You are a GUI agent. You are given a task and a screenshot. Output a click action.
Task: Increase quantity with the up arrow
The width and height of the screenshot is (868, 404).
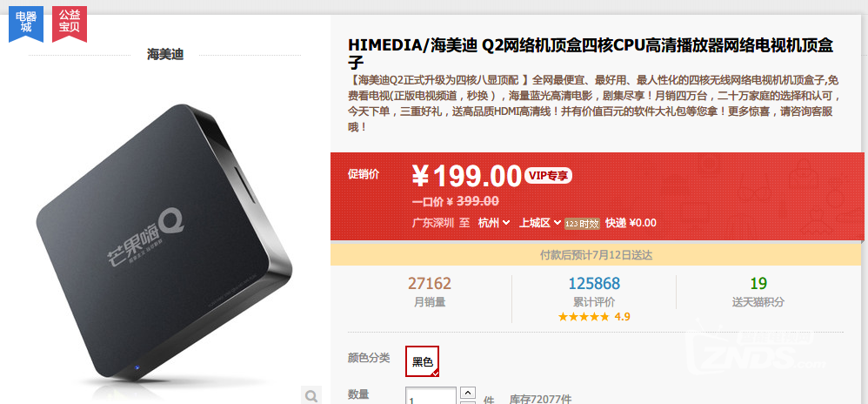point(468,393)
